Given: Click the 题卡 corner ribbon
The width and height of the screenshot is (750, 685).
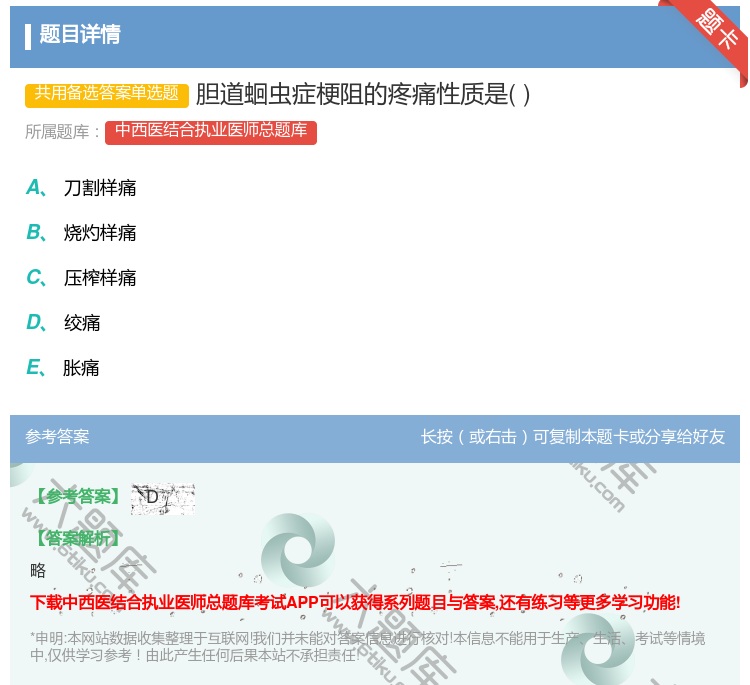Looking at the screenshot, I should point(716,30).
